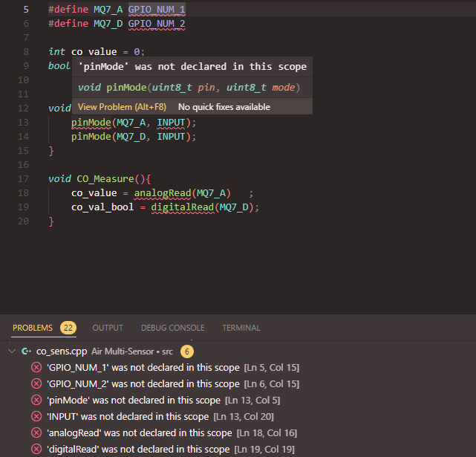The width and height of the screenshot is (476, 457).
Task: Collapse the co_sens.cpp problems group
Action: coord(12,351)
